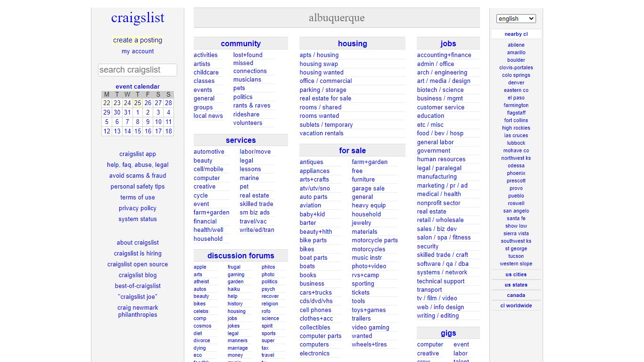Open the philos discussion forum

(x=268, y=267)
